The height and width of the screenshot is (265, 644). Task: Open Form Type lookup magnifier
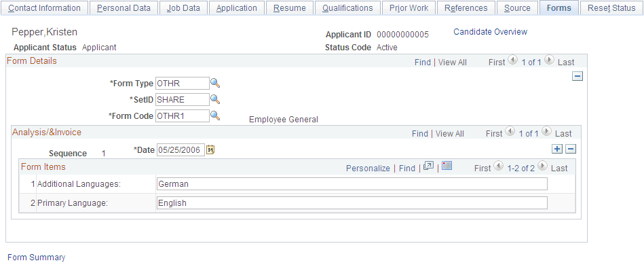pyautogui.click(x=215, y=83)
